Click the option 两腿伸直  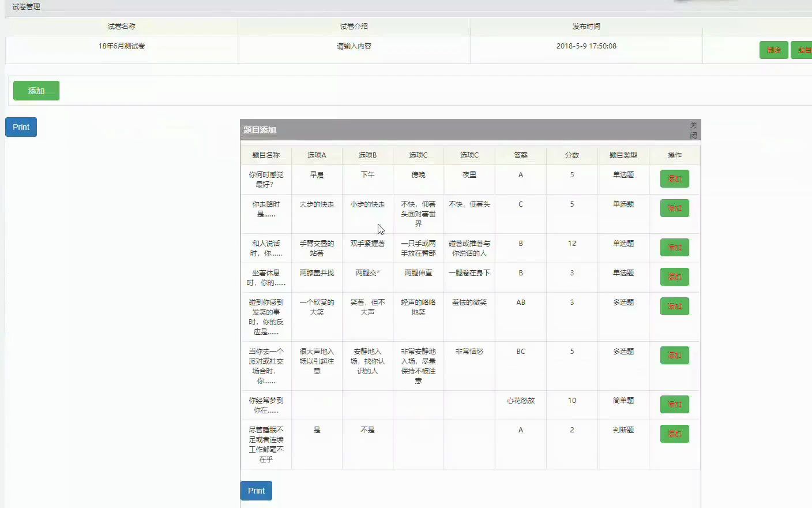click(x=418, y=273)
